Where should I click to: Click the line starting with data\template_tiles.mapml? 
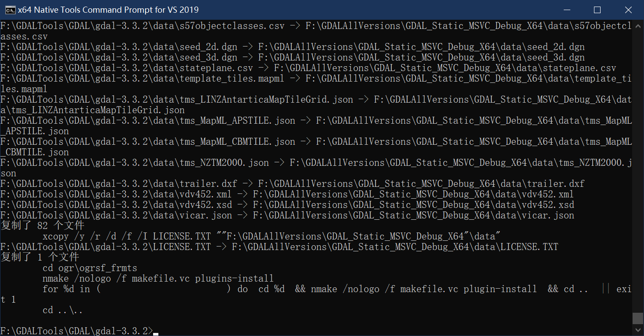click(x=316, y=78)
